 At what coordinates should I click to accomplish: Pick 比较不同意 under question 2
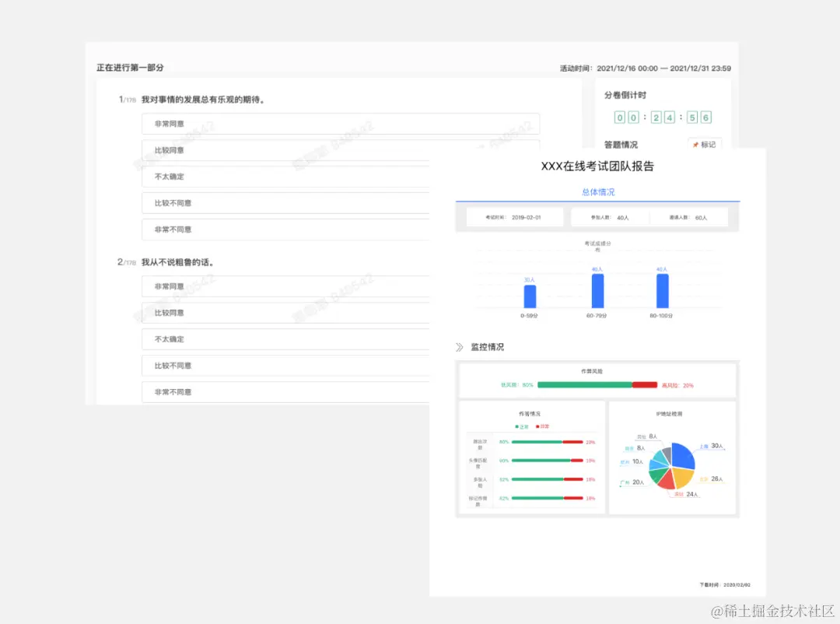tap(285, 366)
